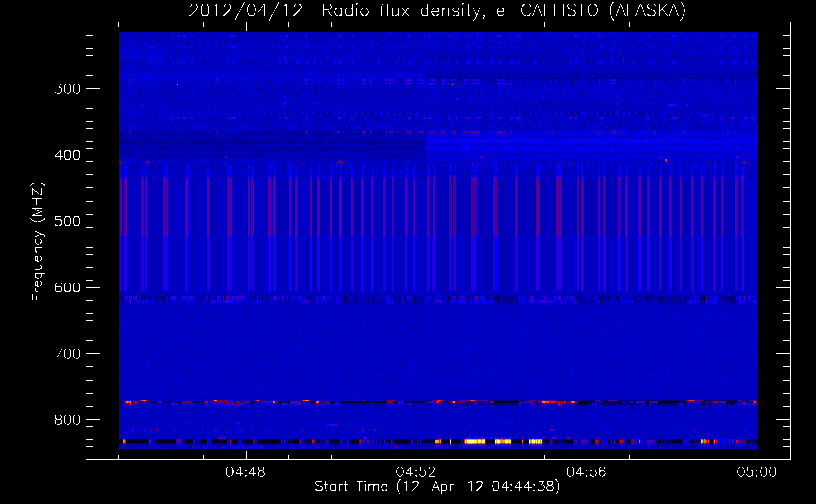Click the 04:56 time tick label
Image resolution: width=816 pixels, height=504 pixels.
tap(587, 472)
